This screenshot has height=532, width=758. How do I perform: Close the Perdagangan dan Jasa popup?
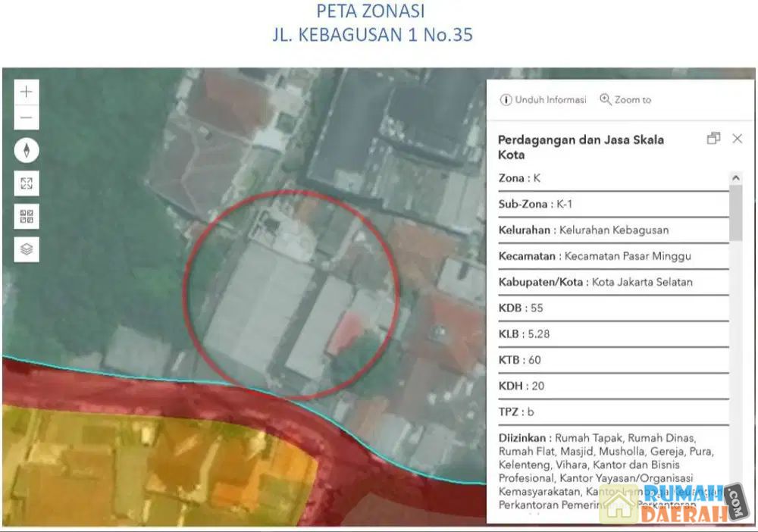737,139
